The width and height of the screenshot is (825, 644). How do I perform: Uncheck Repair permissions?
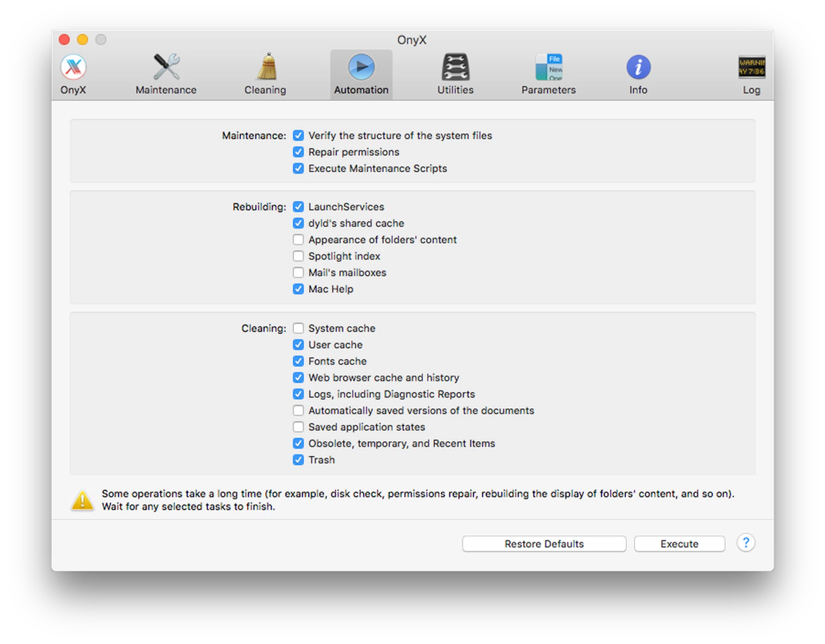(x=298, y=152)
